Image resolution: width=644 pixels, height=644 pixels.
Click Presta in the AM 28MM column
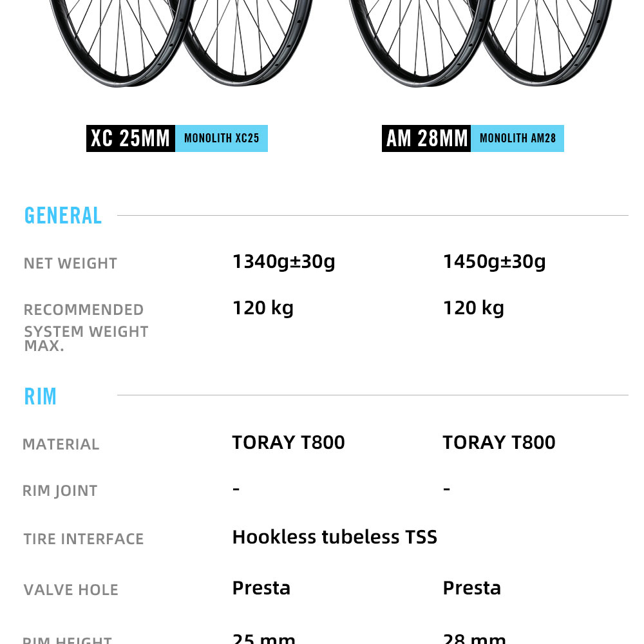[x=471, y=588]
